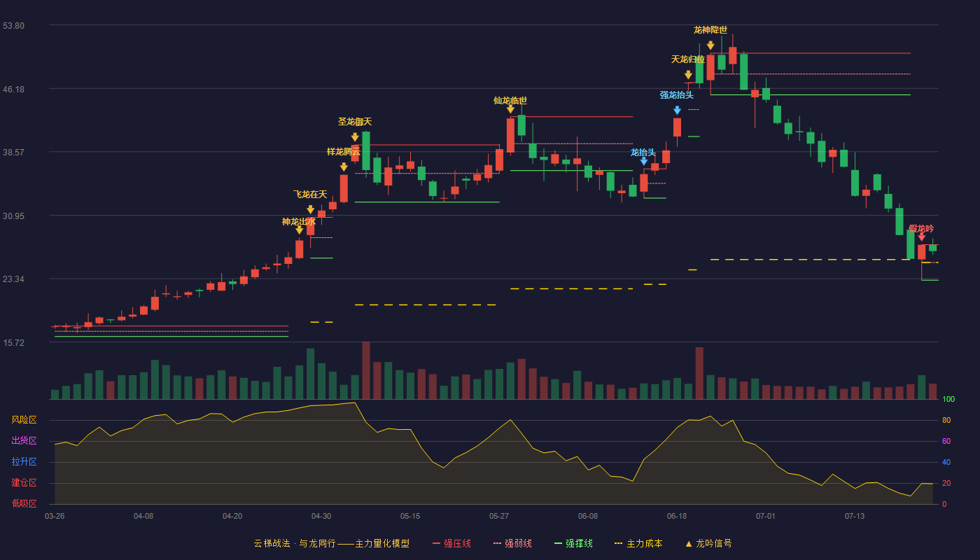980x560 pixels.
Task: Click the 15.72 price axis label
Action: click(13, 342)
